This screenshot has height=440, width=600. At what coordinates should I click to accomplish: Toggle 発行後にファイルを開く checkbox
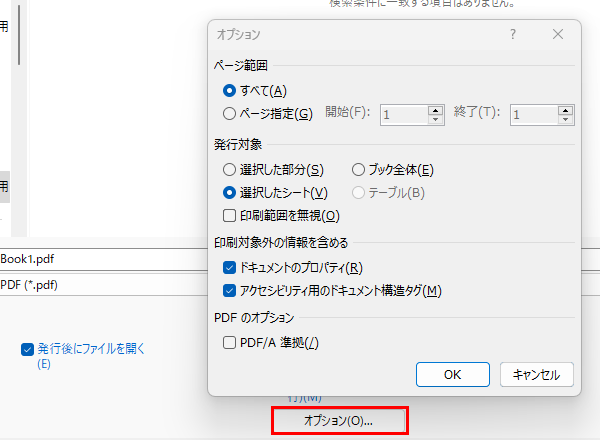coord(28,350)
